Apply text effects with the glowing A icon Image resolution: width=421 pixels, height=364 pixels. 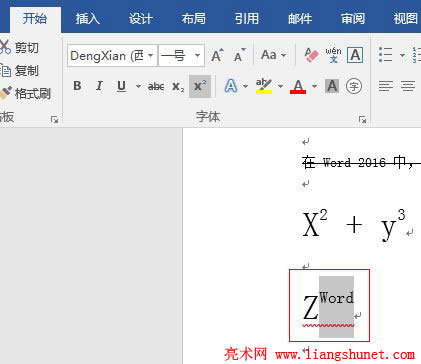231,86
